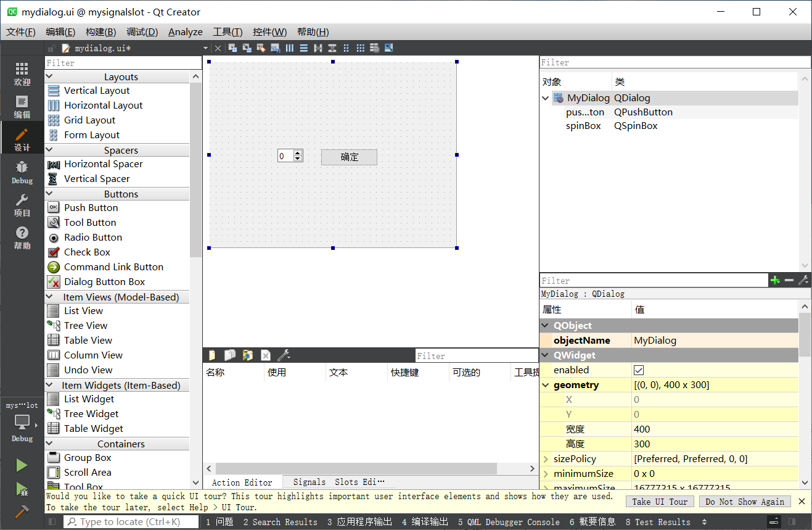This screenshot has height=530, width=812.
Task: Open the Debug mode in sidebar
Action: 22,172
